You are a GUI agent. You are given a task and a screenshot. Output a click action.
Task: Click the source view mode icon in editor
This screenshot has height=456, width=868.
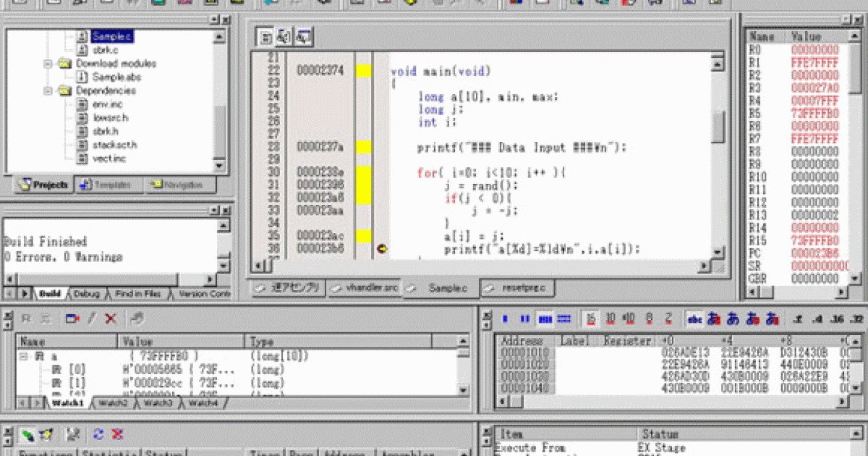(265, 35)
